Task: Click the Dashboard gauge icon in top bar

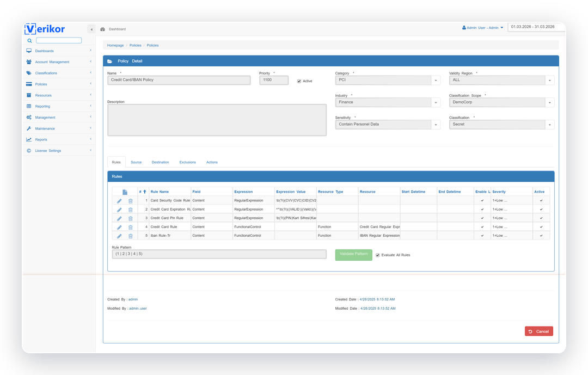Action: pos(102,29)
